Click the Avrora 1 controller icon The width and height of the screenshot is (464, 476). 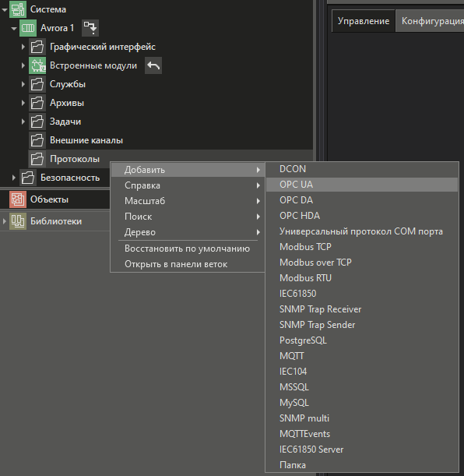(x=28, y=28)
